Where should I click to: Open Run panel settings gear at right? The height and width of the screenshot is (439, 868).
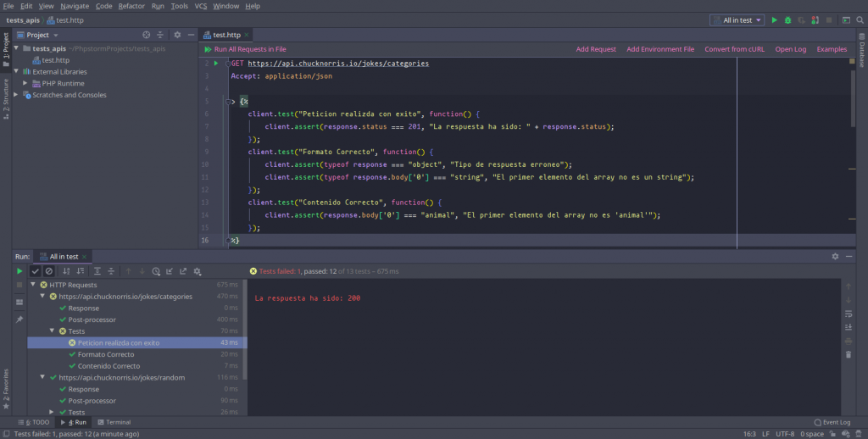click(835, 256)
